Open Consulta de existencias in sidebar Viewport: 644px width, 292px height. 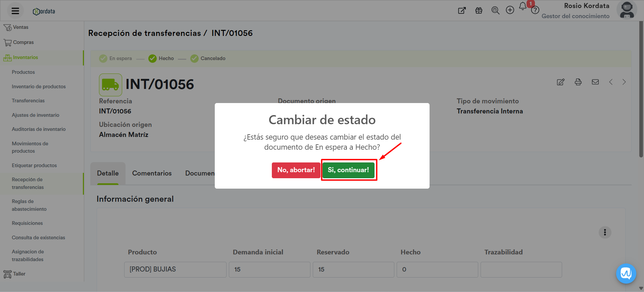point(38,238)
